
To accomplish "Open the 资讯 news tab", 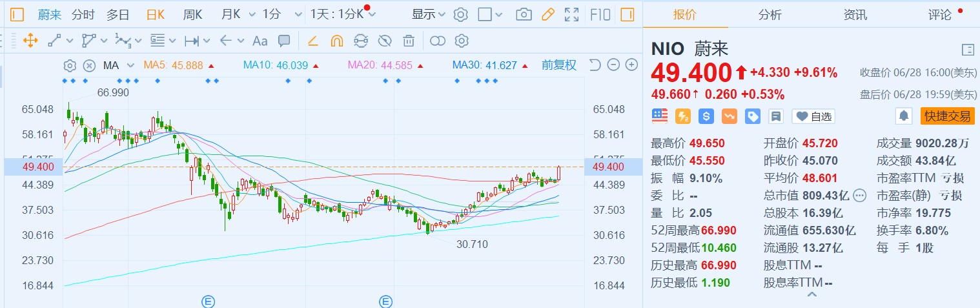I will click(x=855, y=14).
